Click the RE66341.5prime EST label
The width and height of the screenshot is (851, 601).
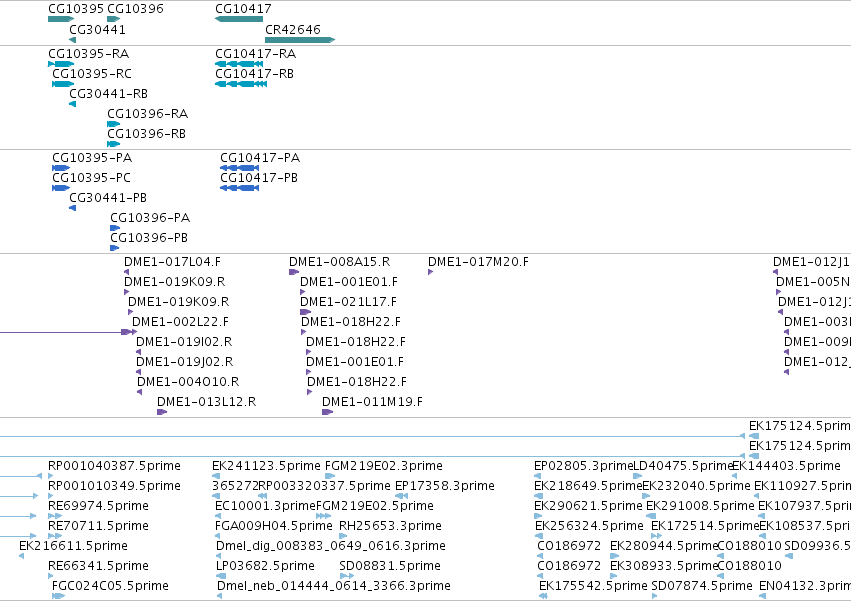pos(98,566)
